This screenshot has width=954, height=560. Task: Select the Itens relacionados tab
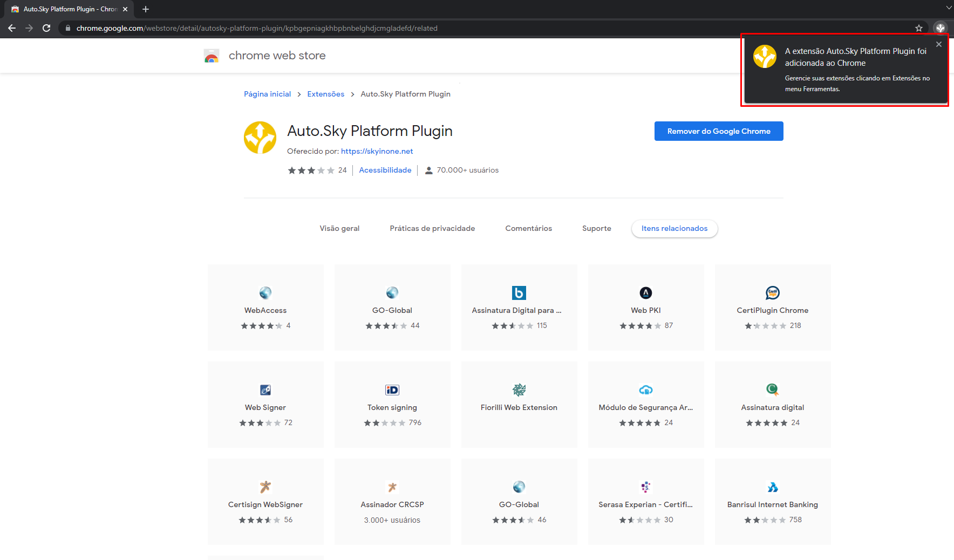674,228
